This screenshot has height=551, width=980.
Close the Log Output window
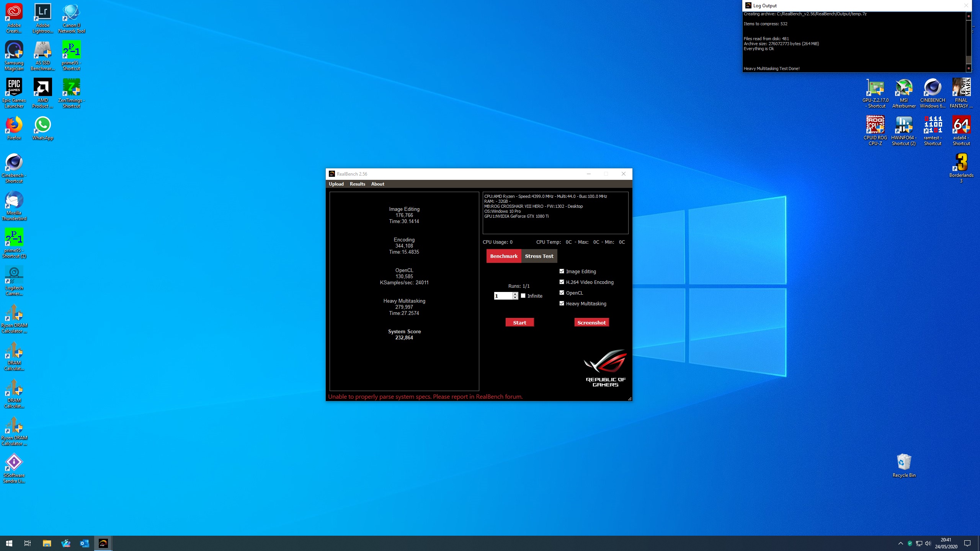coord(966,5)
